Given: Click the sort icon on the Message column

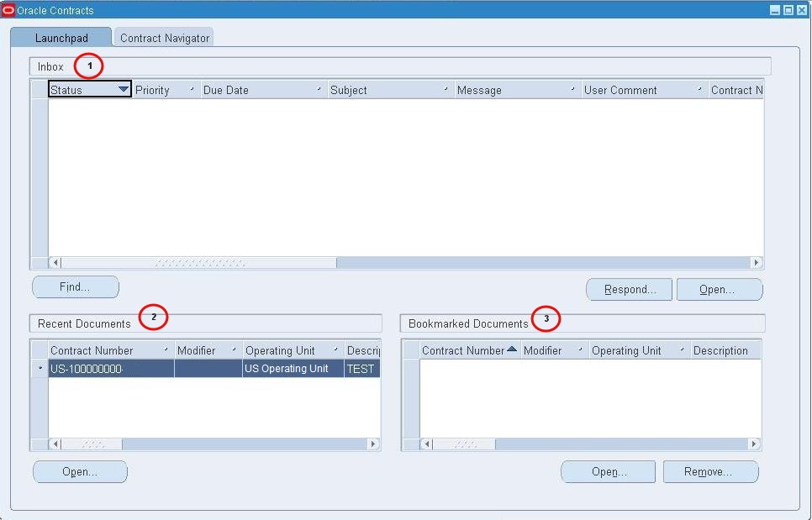Looking at the screenshot, I should 573,89.
